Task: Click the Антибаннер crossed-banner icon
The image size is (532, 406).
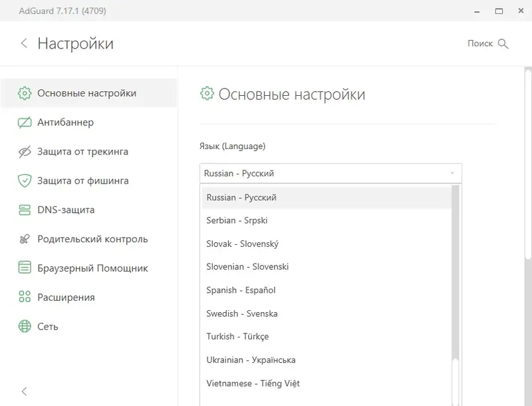Action: 25,122
